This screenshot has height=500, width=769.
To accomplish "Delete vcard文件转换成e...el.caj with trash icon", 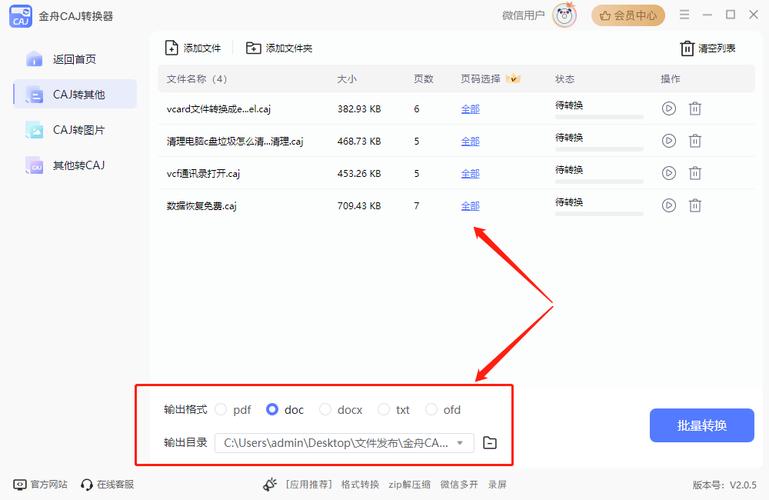I will point(695,108).
